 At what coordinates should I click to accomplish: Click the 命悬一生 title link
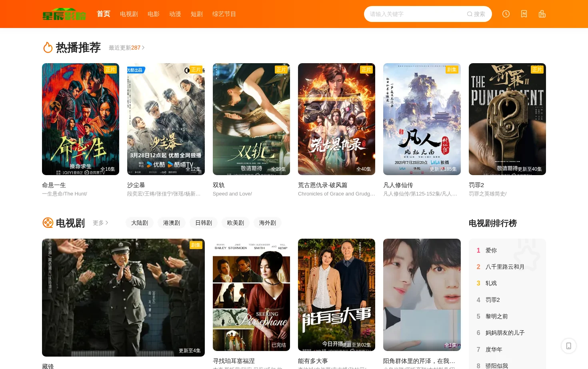coord(54,185)
